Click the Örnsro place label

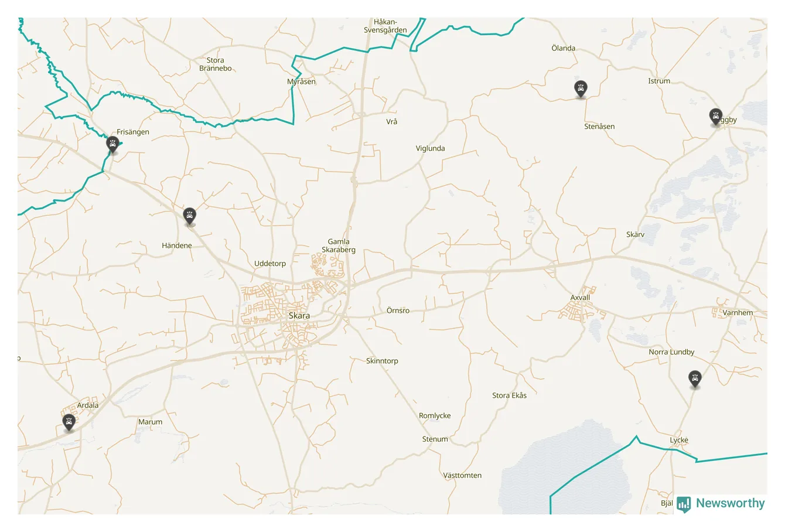(x=398, y=310)
